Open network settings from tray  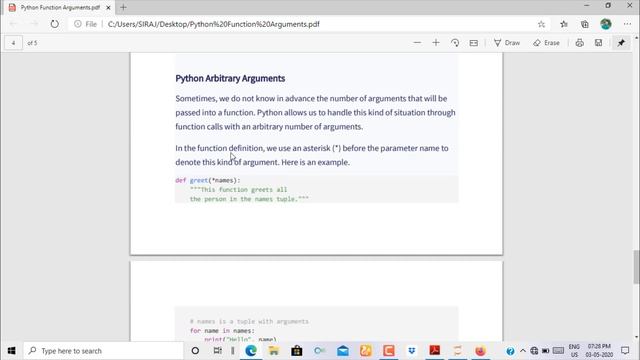pos(534,351)
